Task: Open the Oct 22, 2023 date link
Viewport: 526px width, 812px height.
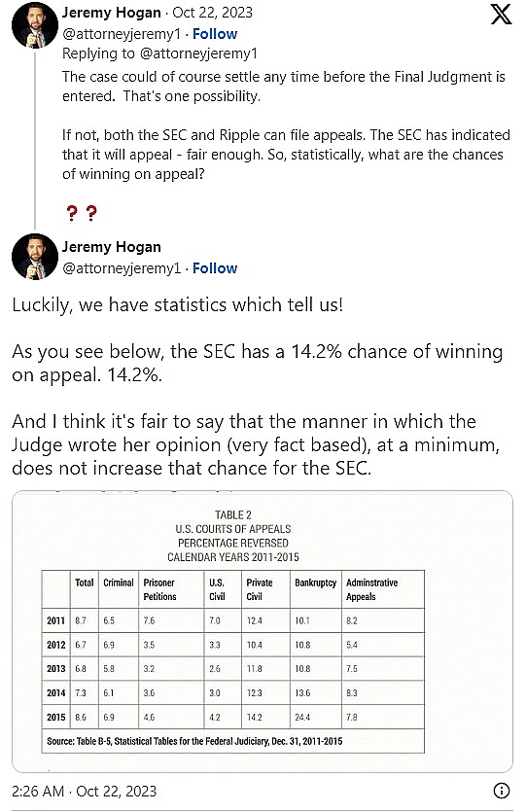Action: pos(212,13)
